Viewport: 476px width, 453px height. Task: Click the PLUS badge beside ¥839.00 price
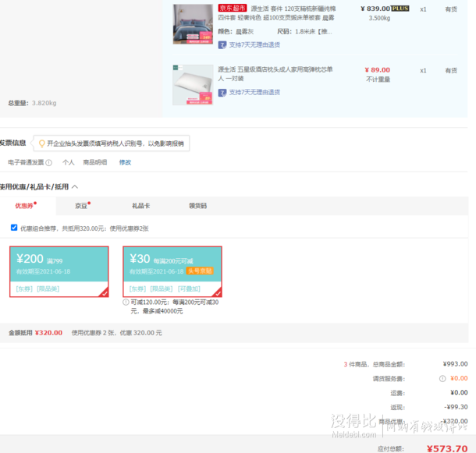coord(400,9)
